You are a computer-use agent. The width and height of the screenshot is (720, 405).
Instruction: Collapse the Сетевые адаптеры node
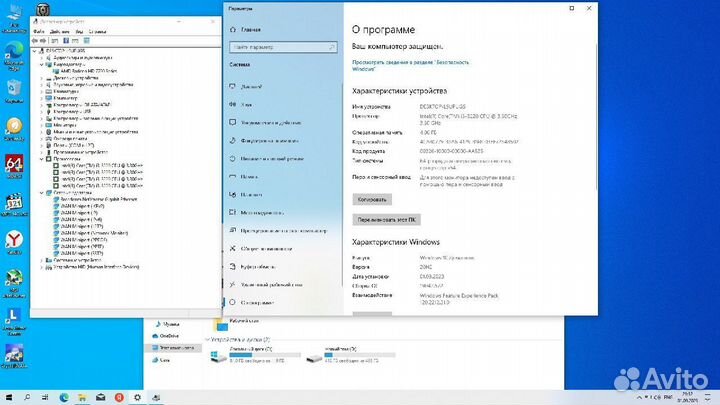(41, 193)
